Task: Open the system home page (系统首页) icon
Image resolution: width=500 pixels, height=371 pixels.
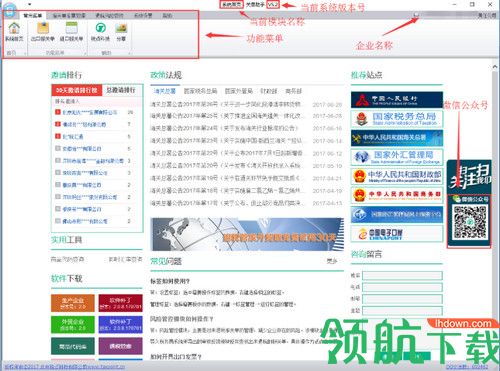Action: pyautogui.click(x=14, y=32)
